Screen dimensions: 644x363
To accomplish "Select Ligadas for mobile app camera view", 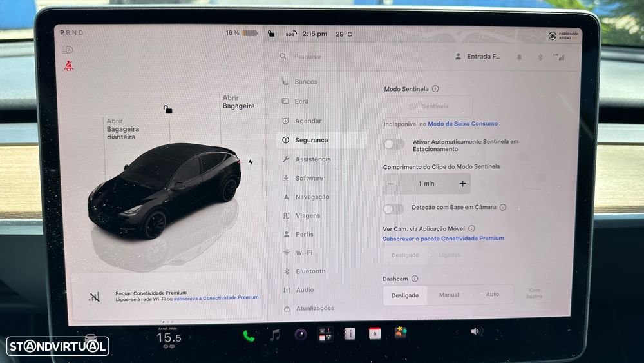I will point(450,255).
